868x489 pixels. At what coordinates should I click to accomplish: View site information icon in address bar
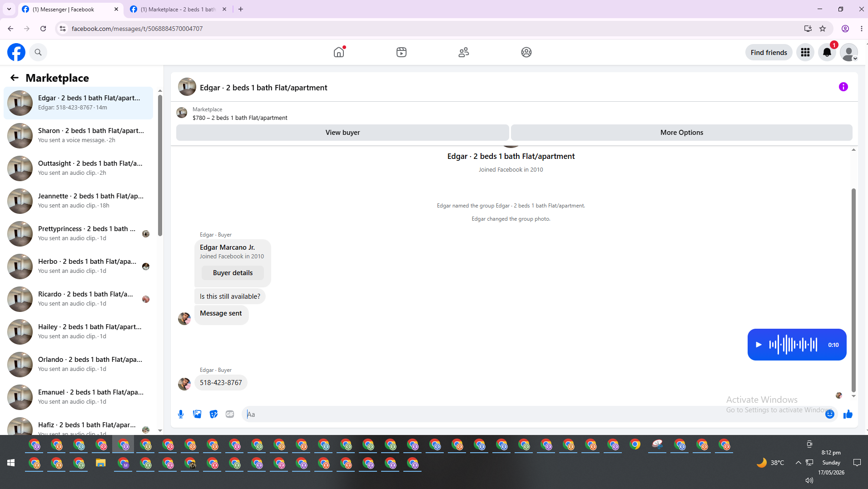pos(63,29)
